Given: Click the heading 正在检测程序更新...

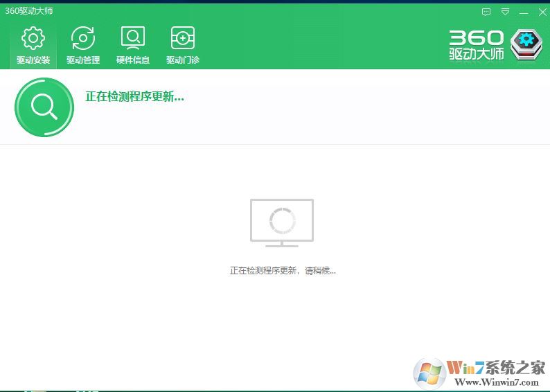Looking at the screenshot, I should click(x=134, y=96).
